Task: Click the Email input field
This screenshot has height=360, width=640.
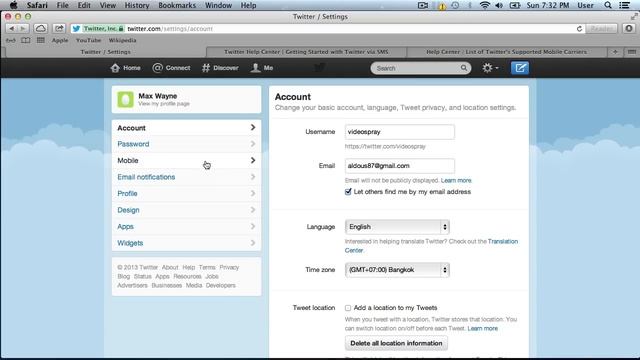Action: tap(400, 166)
